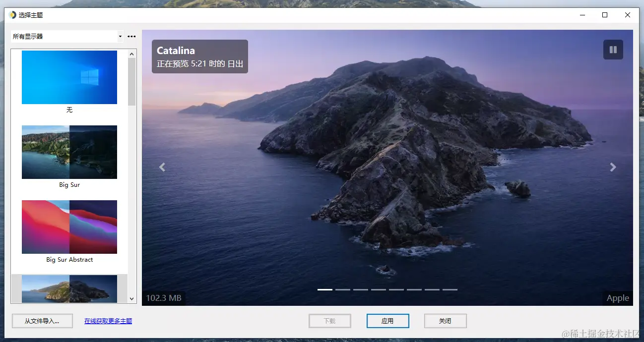Click the theme list scroll down arrow

coord(131,299)
